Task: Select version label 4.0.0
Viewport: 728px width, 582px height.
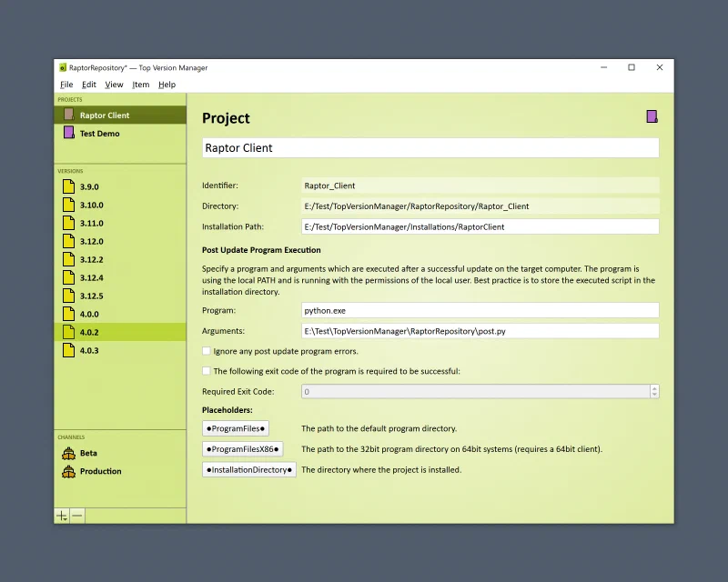Action: click(x=89, y=315)
